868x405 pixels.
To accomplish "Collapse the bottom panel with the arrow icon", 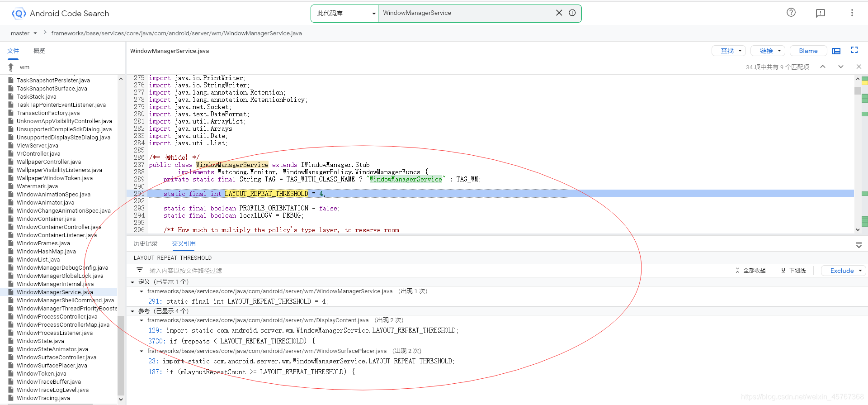I will (859, 245).
